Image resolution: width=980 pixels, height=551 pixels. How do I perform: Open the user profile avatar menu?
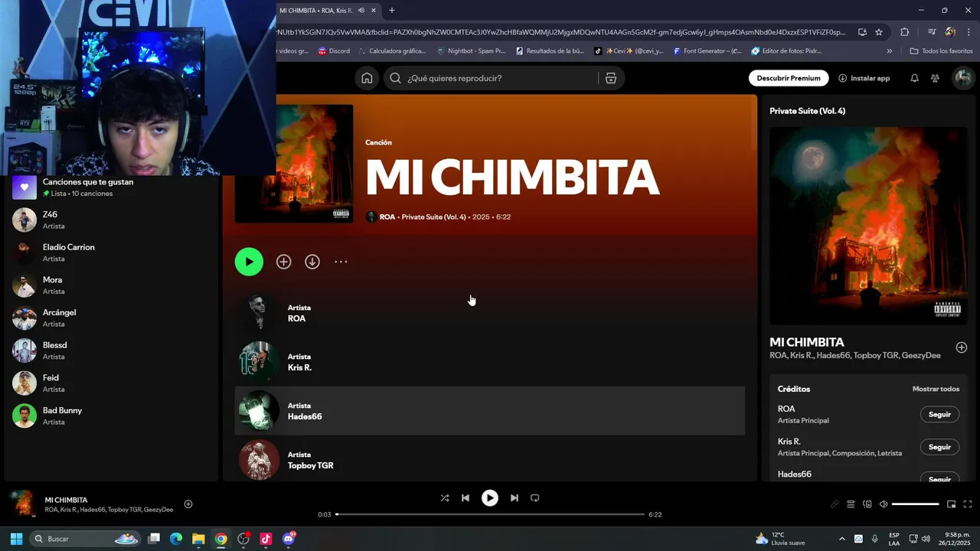tap(962, 78)
